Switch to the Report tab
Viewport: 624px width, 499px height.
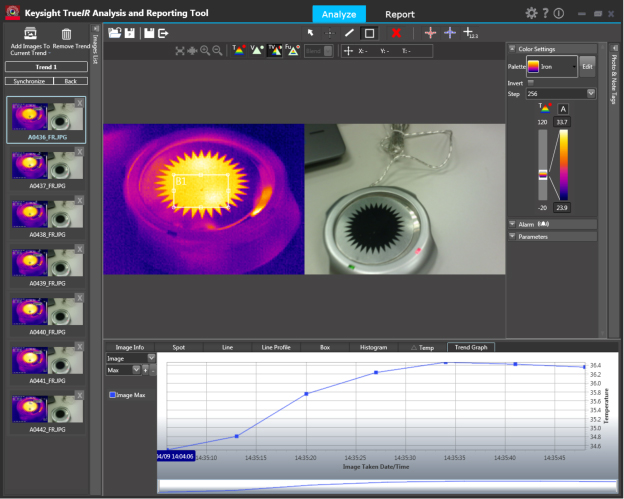pyautogui.click(x=400, y=14)
